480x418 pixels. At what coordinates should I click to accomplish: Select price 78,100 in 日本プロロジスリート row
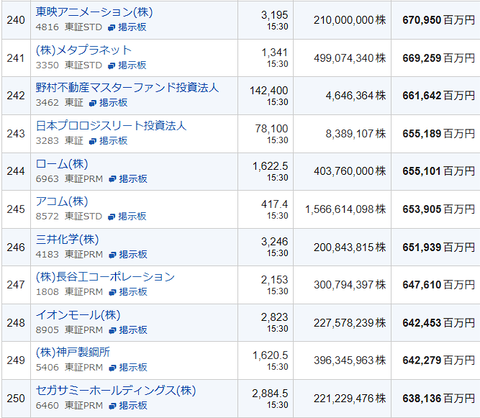272,129
